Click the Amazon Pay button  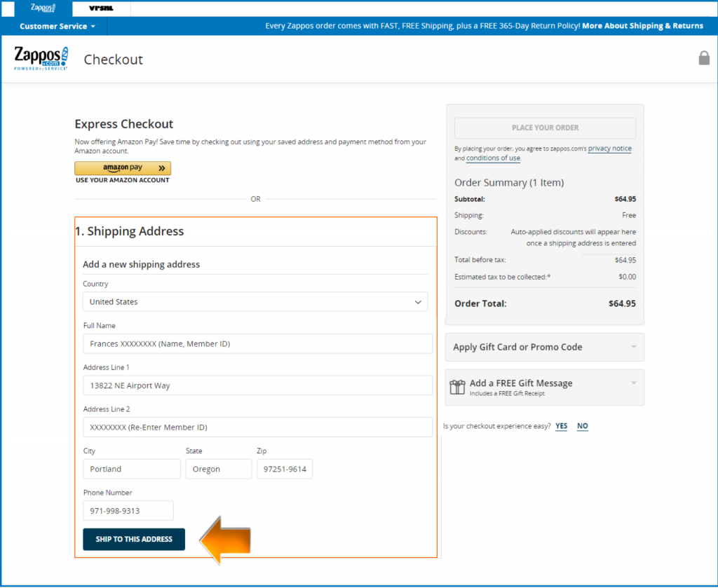click(x=123, y=168)
